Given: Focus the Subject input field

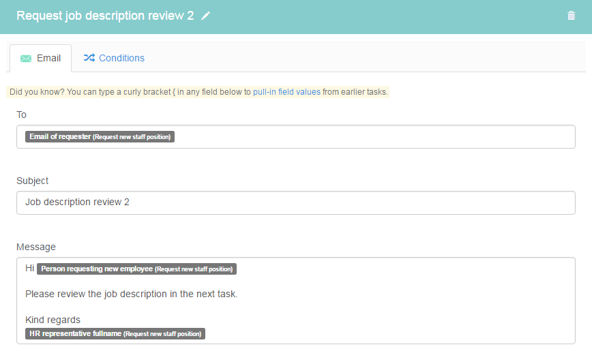Looking at the screenshot, I should tap(295, 202).
